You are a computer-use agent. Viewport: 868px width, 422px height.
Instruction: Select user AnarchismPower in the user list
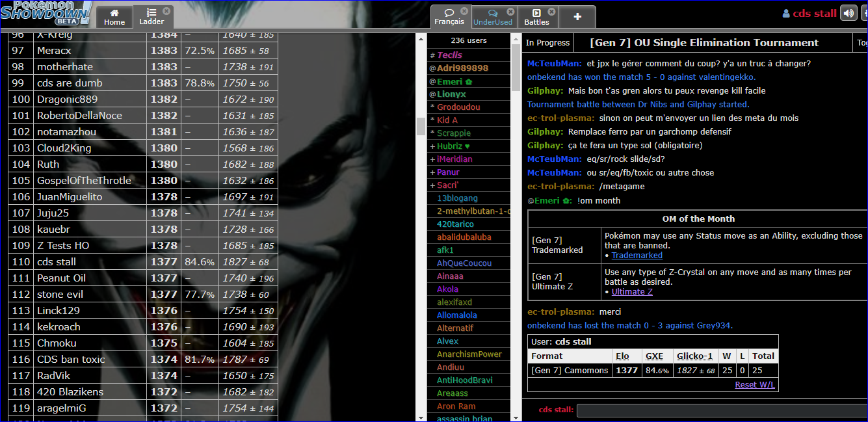468,354
